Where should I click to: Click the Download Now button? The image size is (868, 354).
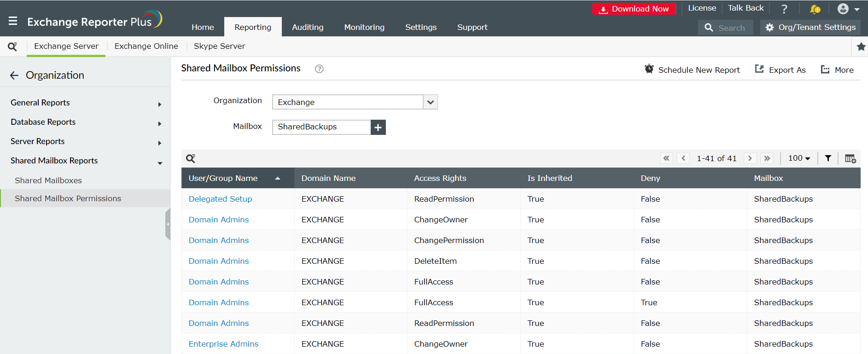(634, 9)
